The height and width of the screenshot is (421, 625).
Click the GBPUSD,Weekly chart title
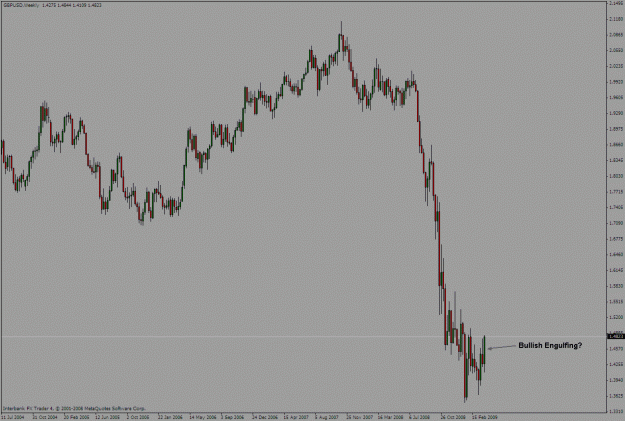(x=21, y=5)
